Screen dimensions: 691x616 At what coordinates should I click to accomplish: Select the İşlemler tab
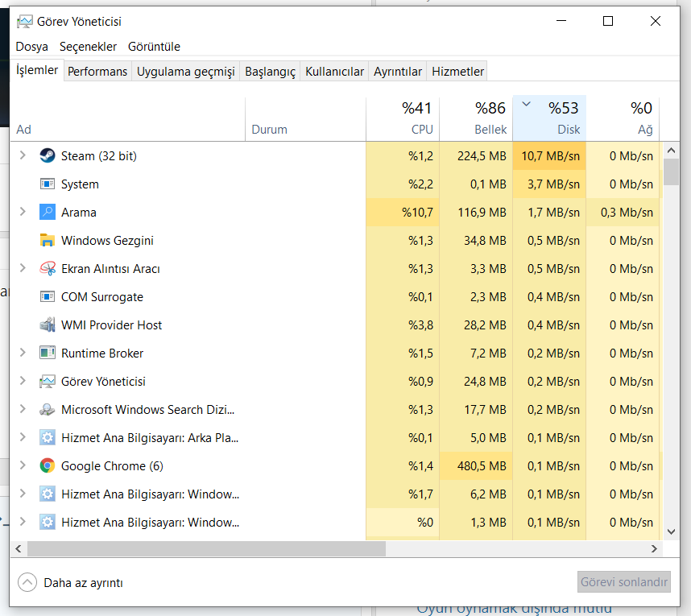(x=37, y=70)
